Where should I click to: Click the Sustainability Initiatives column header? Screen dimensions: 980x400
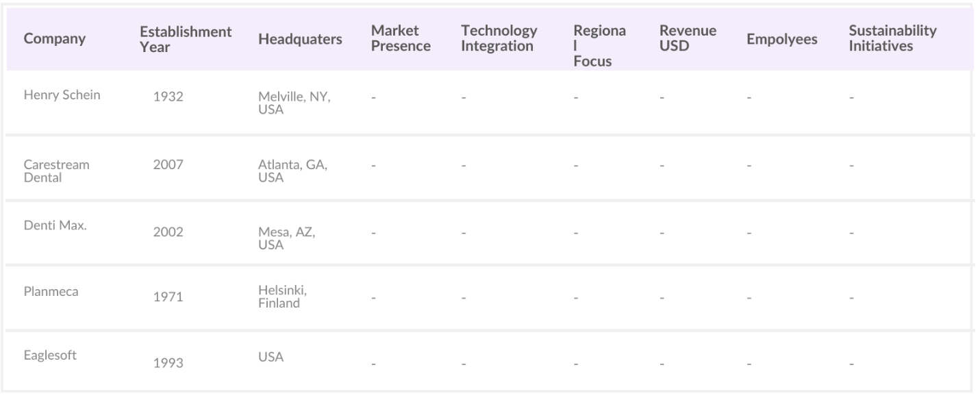[x=892, y=39]
